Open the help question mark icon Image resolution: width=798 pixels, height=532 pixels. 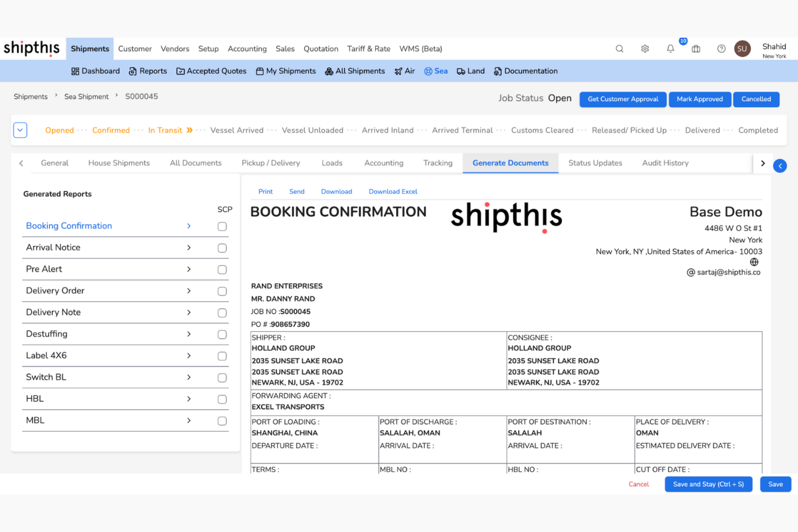tap(721, 49)
